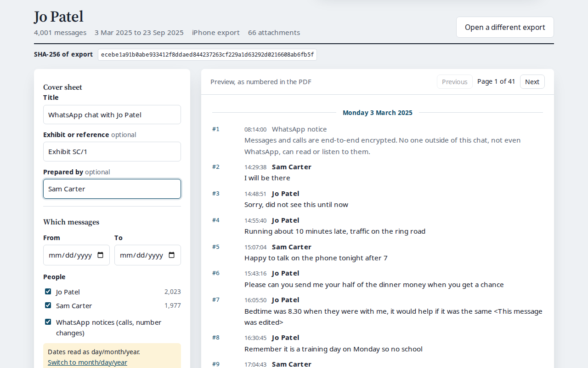Click message number #8
Screen dimensions: 588x368
(216, 338)
